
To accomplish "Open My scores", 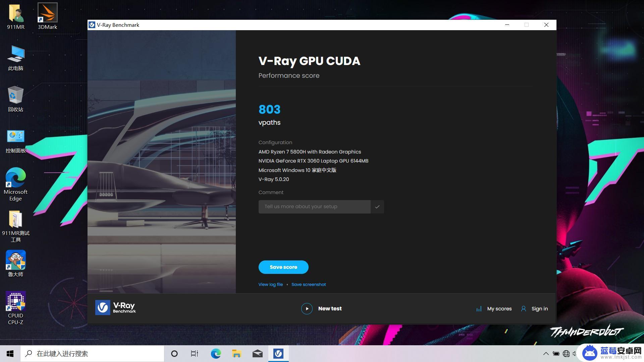I will [499, 309].
